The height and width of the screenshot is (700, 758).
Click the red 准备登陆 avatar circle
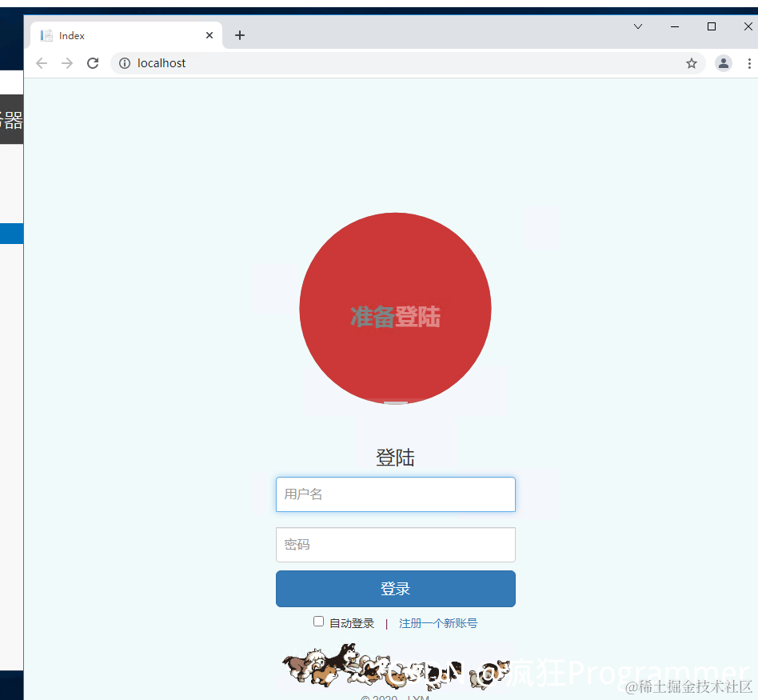click(x=395, y=308)
